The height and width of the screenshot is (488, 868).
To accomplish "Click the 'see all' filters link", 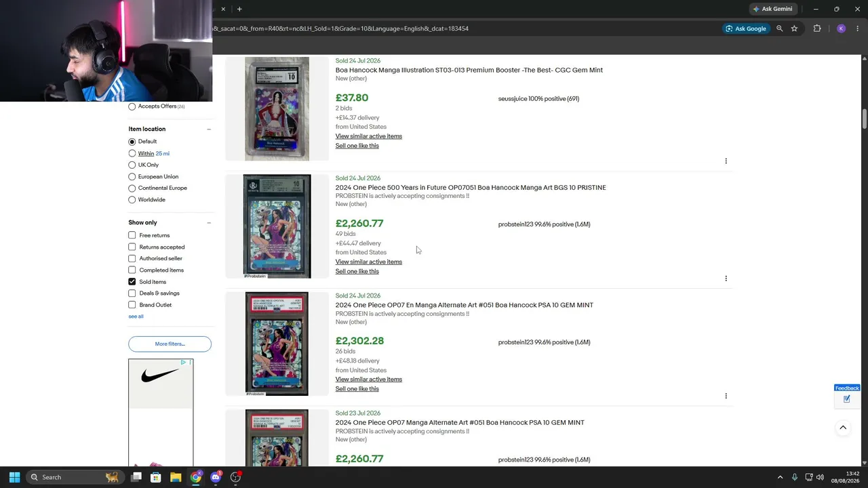I will point(136,317).
